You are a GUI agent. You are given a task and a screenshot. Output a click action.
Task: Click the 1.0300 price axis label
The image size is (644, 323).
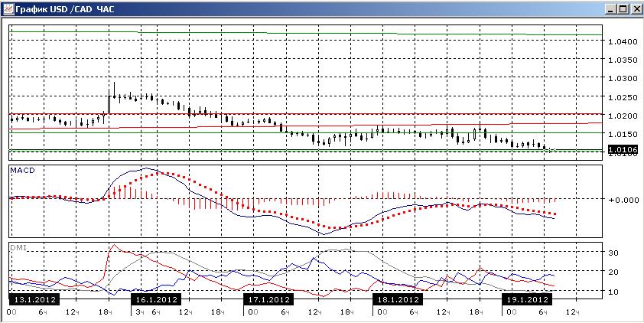(x=623, y=79)
